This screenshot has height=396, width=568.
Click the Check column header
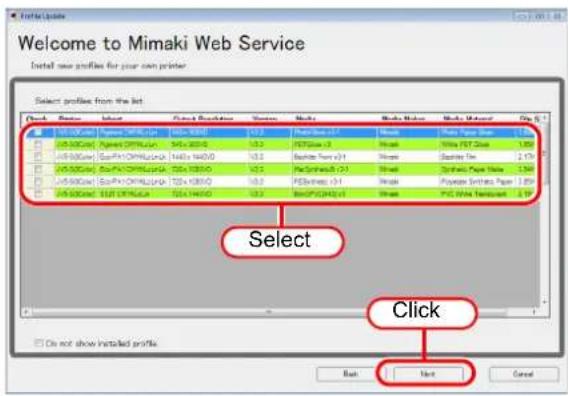pos(37,119)
